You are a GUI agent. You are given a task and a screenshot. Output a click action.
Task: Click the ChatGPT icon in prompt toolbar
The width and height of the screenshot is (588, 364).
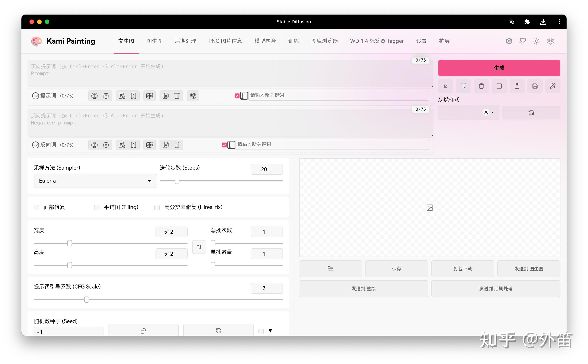[x=193, y=96]
